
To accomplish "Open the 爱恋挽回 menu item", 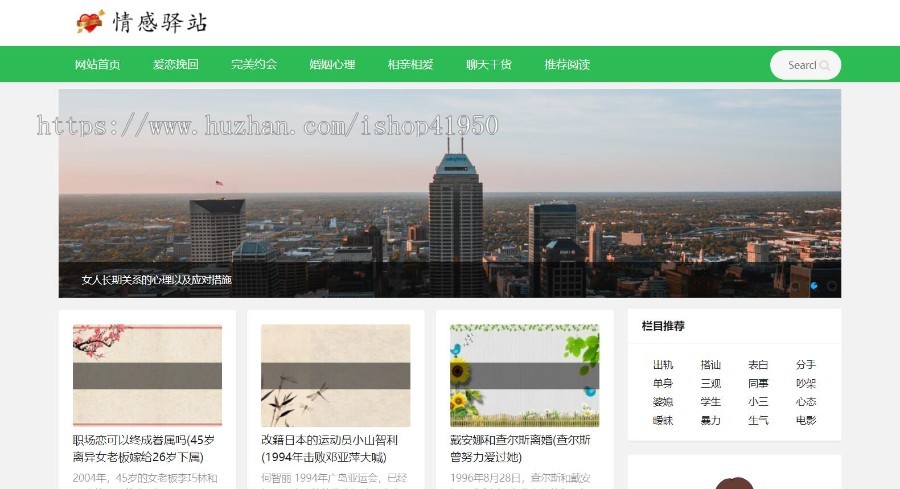I will pyautogui.click(x=176, y=64).
